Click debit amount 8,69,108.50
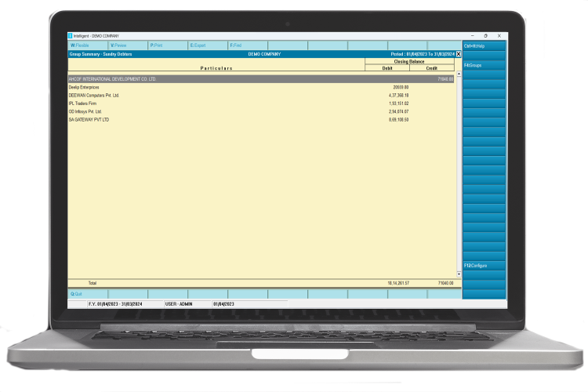This screenshot has width=588, height=392. [398, 120]
